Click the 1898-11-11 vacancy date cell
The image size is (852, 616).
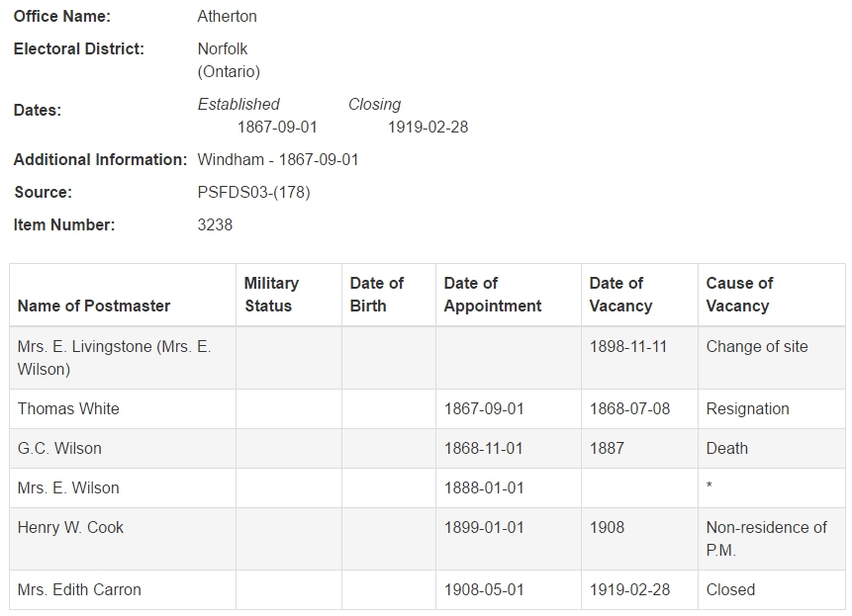(639, 358)
